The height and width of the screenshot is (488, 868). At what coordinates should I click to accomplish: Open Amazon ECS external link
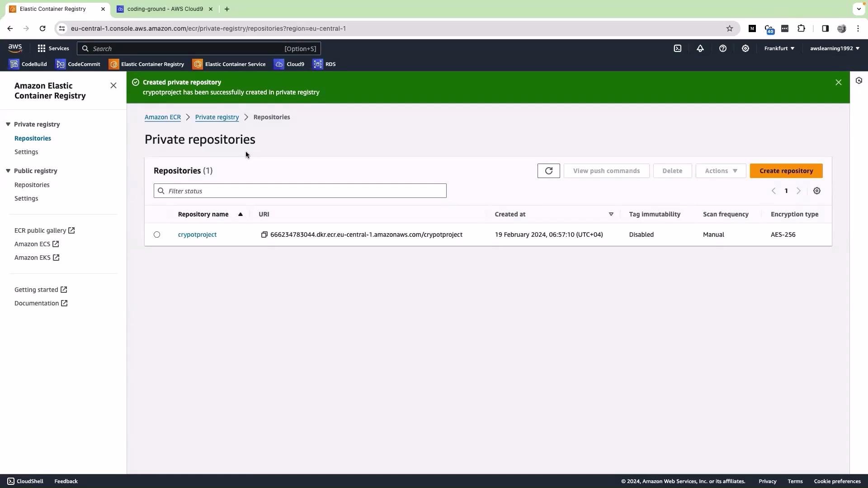point(37,244)
